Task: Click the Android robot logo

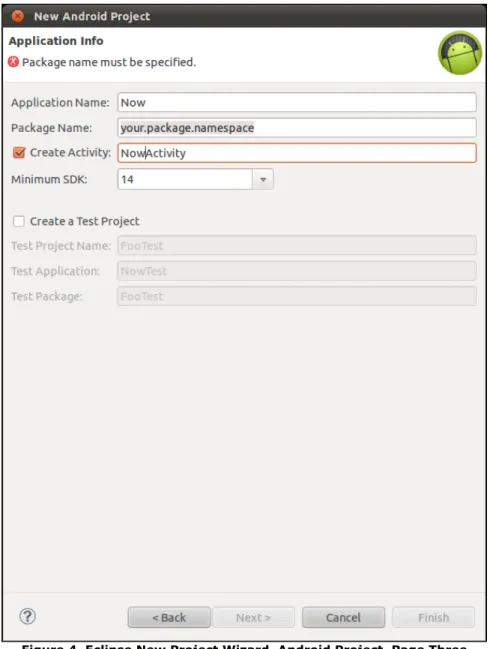Action: [460, 53]
